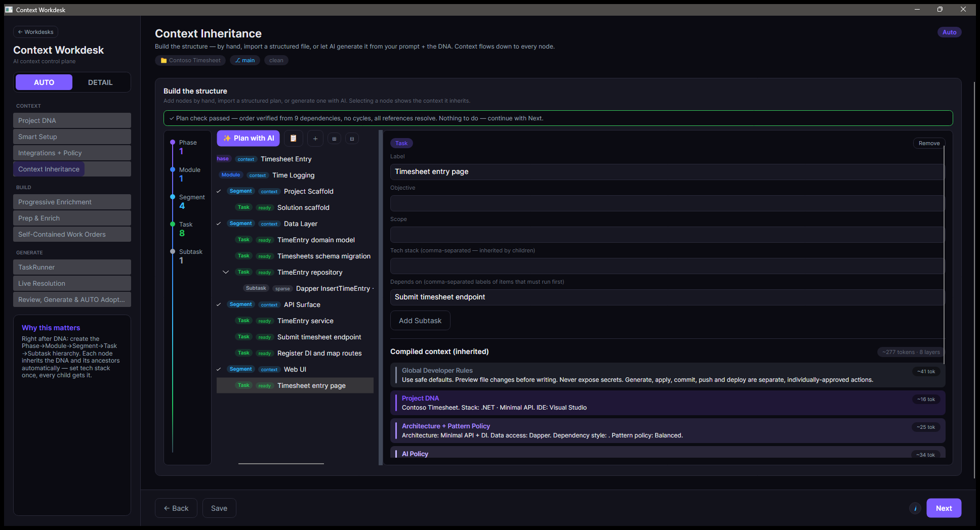Open TaskRunner in Generate section

tap(72, 267)
